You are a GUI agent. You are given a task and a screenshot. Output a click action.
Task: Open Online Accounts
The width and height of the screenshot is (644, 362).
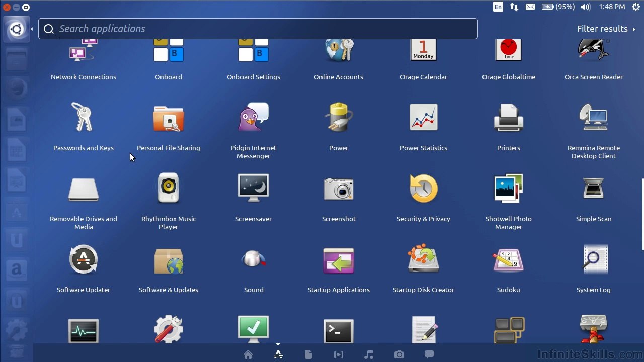pos(339,59)
